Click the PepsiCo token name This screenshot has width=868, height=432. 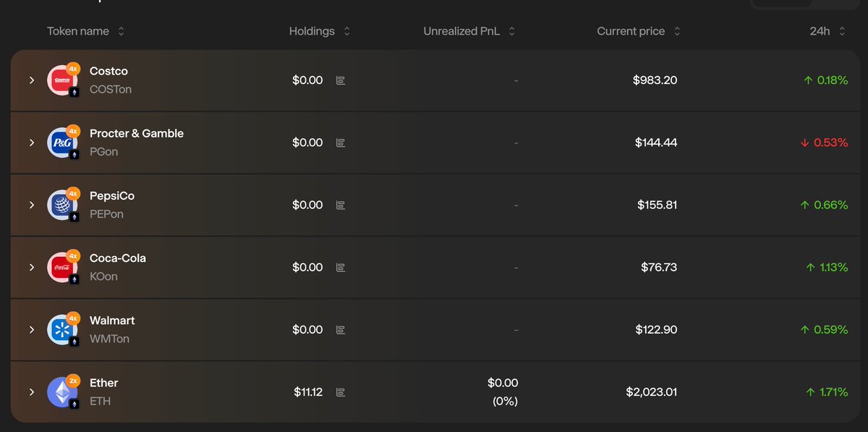(112, 196)
